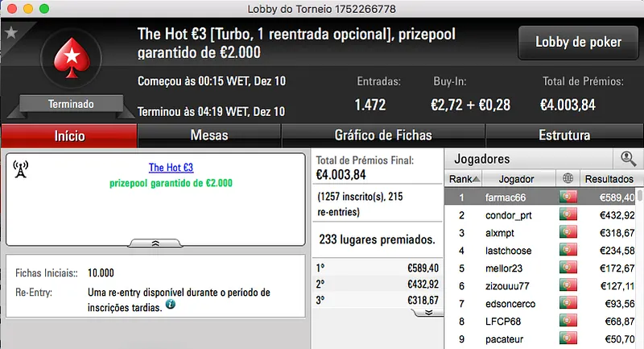
Task: Click the re-entry info icon
Action: coord(171,306)
